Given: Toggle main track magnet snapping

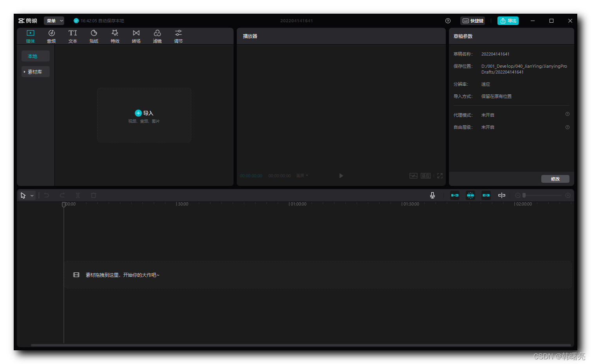Looking at the screenshot, I should click(455, 195).
